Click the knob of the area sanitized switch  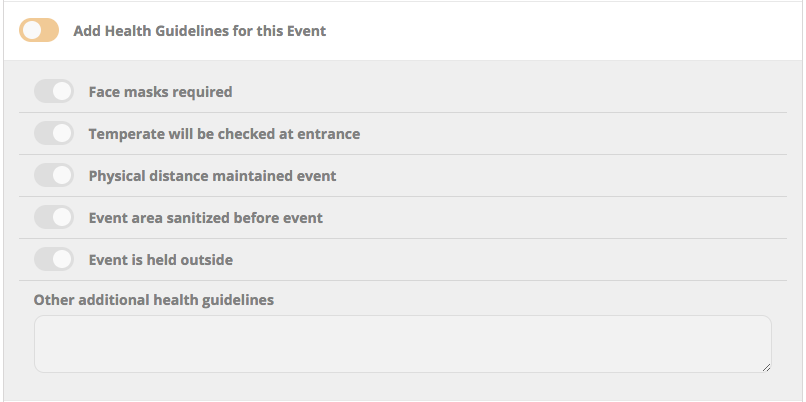tap(62, 218)
